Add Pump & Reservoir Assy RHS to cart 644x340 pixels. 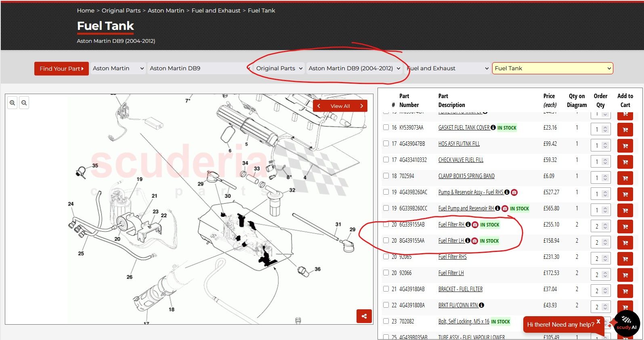[625, 194]
